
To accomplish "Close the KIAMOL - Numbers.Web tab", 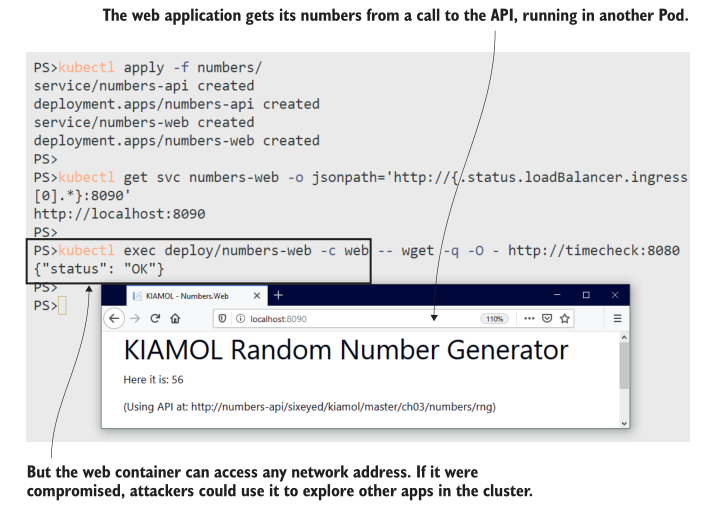I will coord(257,296).
